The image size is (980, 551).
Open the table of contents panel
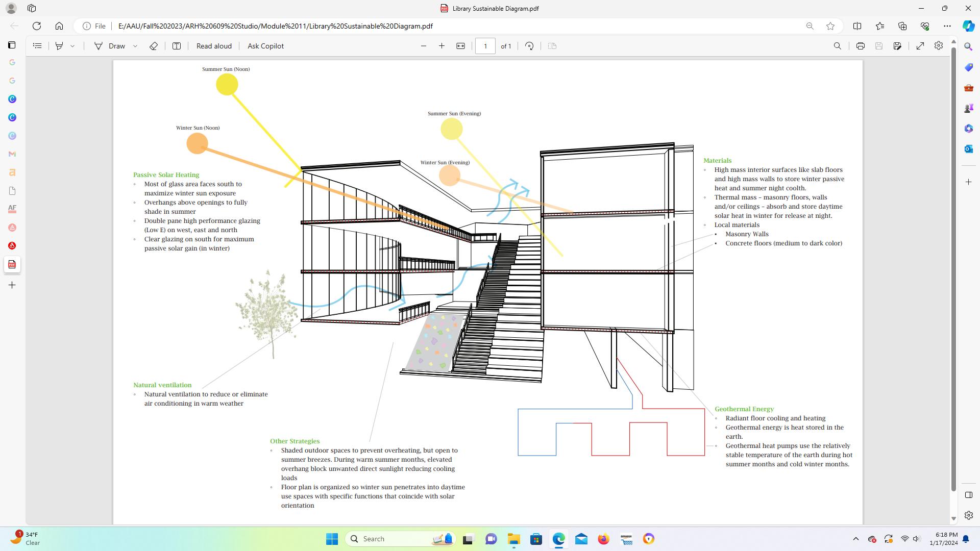tap(37, 46)
